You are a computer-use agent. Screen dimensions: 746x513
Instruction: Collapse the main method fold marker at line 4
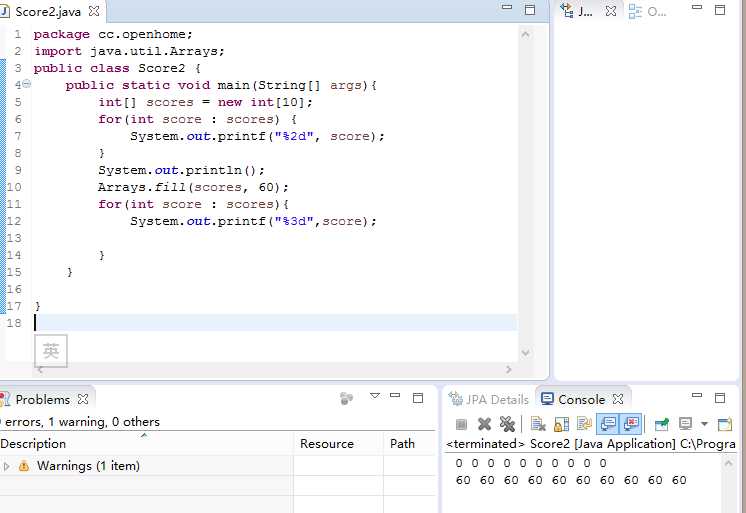[27, 84]
